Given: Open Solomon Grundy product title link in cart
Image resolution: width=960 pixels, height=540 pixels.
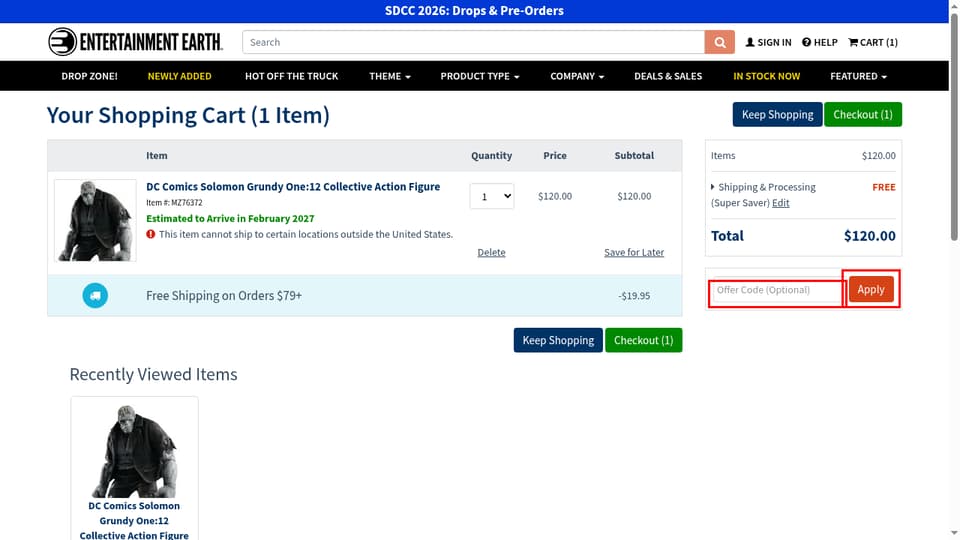Looking at the screenshot, I should click(293, 187).
